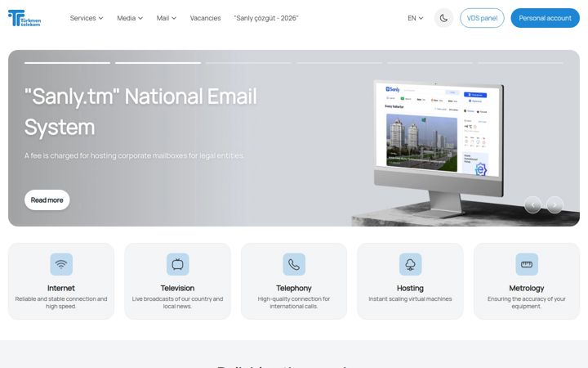Click the Read more button
The height and width of the screenshot is (368, 588).
click(x=47, y=200)
